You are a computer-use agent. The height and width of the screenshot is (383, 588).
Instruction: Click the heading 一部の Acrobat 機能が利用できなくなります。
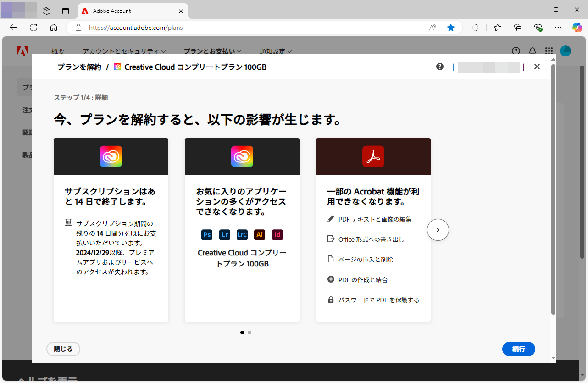point(373,196)
